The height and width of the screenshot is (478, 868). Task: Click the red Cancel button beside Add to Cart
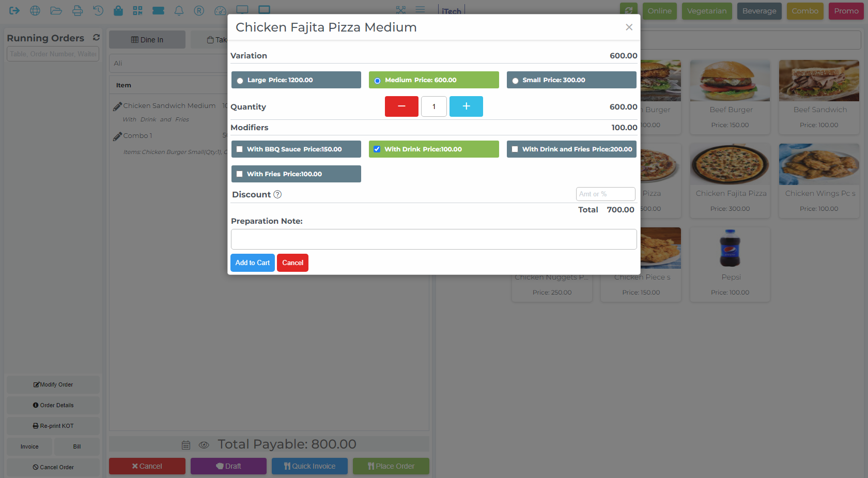click(x=292, y=263)
